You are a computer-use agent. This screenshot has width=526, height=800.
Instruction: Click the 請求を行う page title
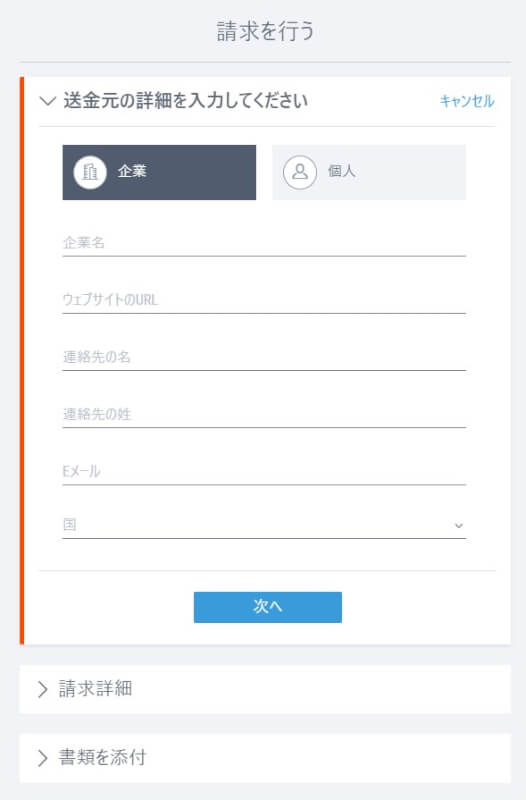[265, 31]
